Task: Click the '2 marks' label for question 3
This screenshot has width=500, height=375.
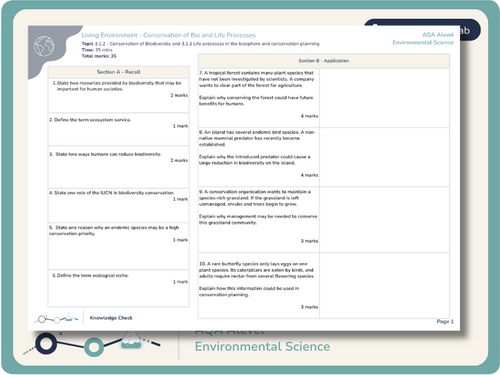Action: click(179, 160)
